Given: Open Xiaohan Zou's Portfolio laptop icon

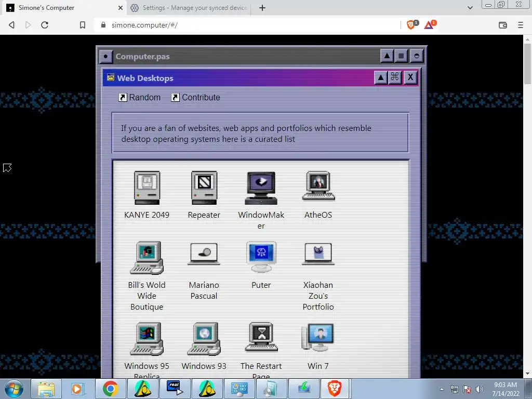Looking at the screenshot, I should pyautogui.click(x=318, y=254).
